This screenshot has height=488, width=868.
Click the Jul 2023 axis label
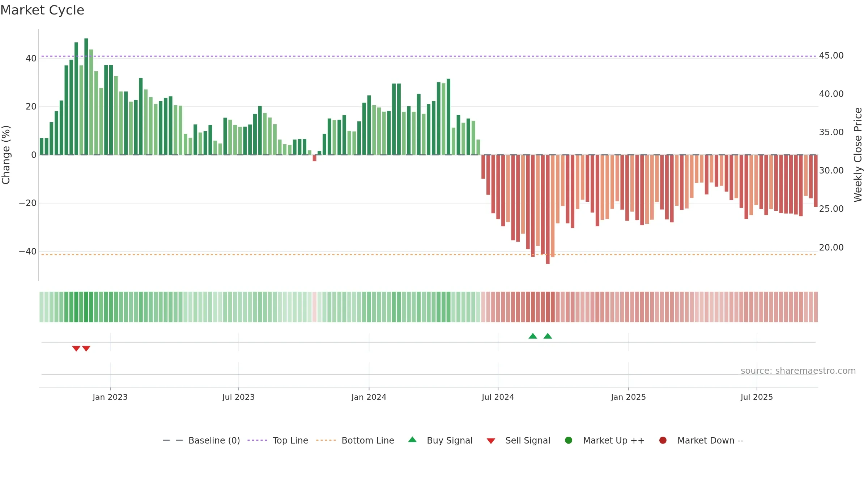238,397
